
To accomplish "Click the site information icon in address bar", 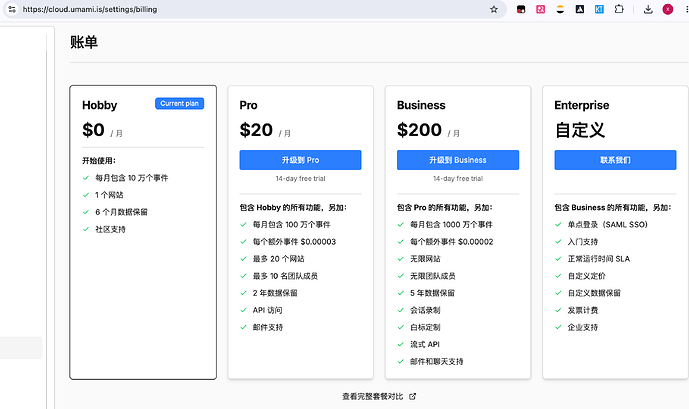I will pyautogui.click(x=12, y=9).
